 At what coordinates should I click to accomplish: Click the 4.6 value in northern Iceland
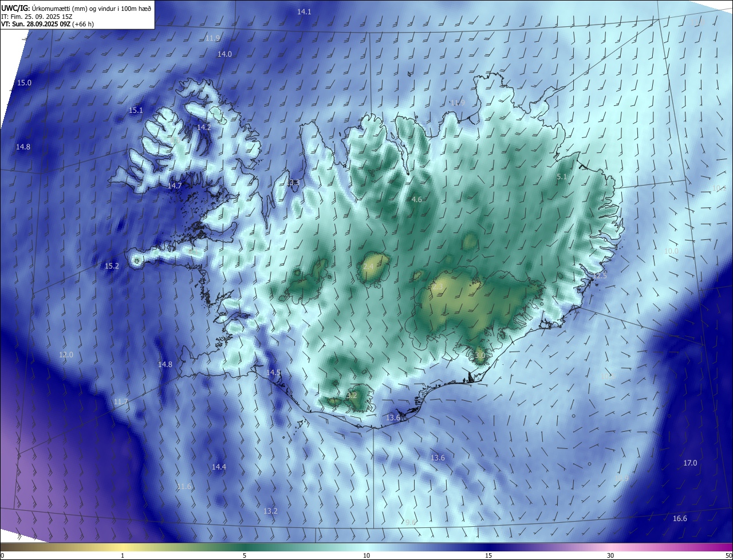(417, 199)
